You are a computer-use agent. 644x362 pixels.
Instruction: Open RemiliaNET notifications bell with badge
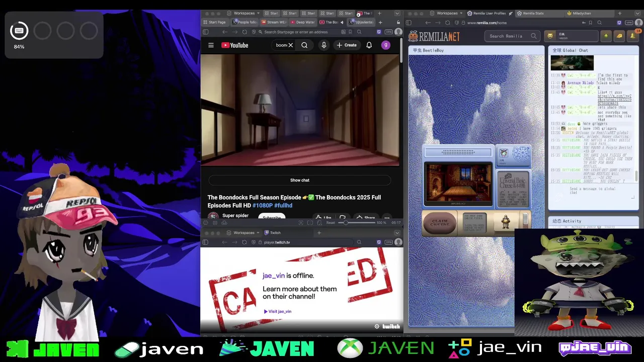pyautogui.click(x=633, y=36)
